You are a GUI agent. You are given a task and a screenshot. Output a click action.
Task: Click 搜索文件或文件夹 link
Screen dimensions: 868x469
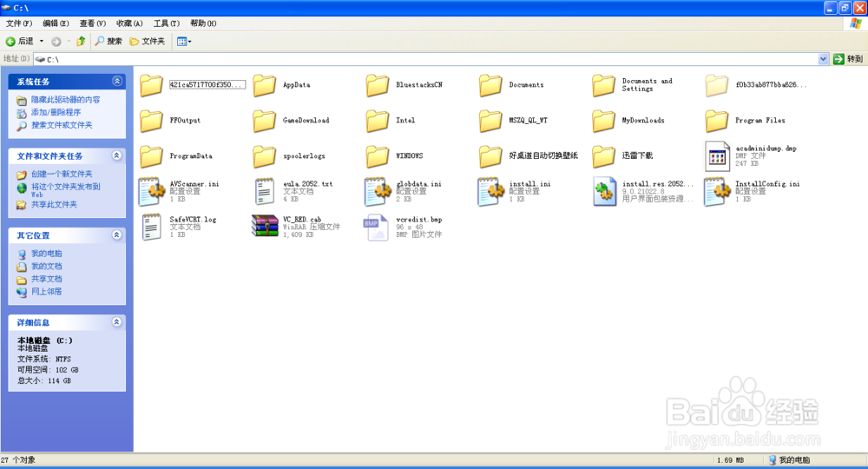(x=62, y=125)
